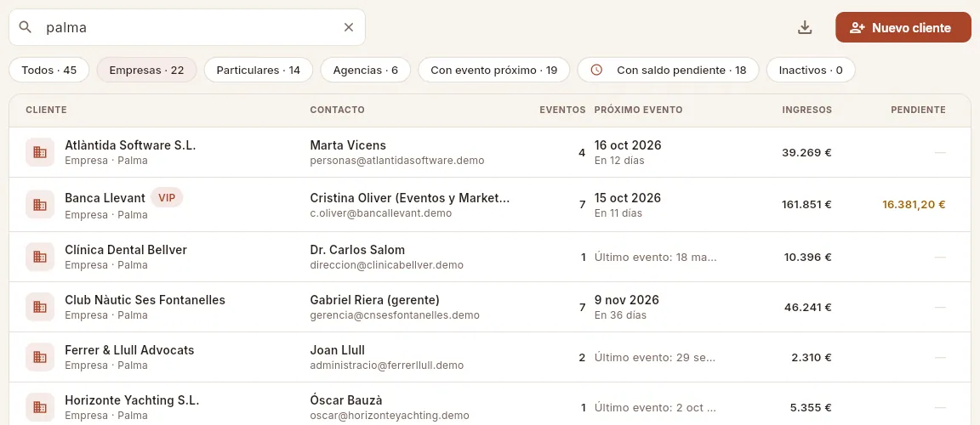Click the EVENTOS column header
The height and width of the screenshot is (425, 980).
(x=562, y=110)
